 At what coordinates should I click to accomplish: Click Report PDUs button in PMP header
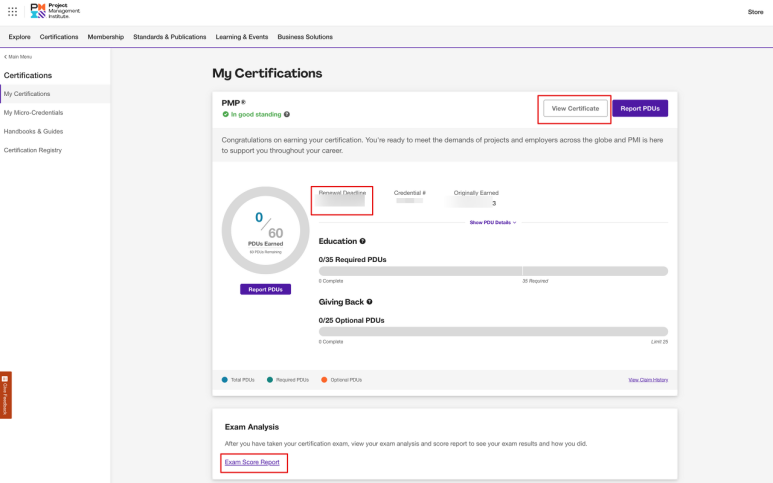pyautogui.click(x=640, y=108)
